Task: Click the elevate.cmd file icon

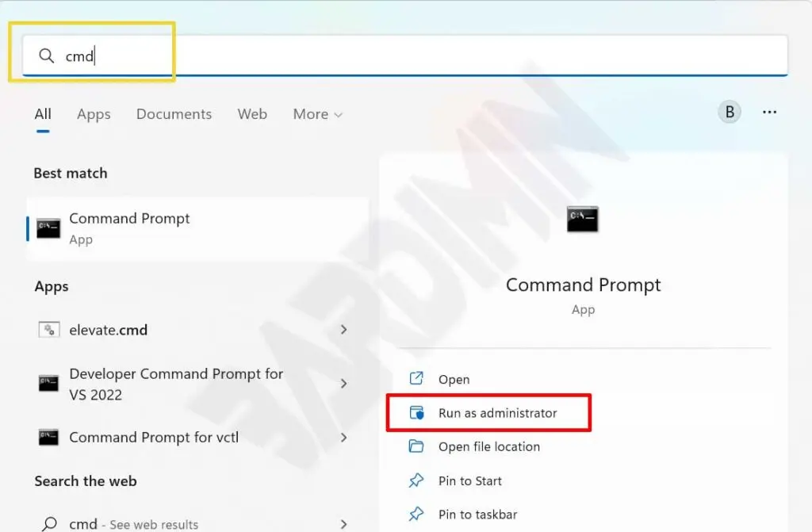Action: [49, 330]
